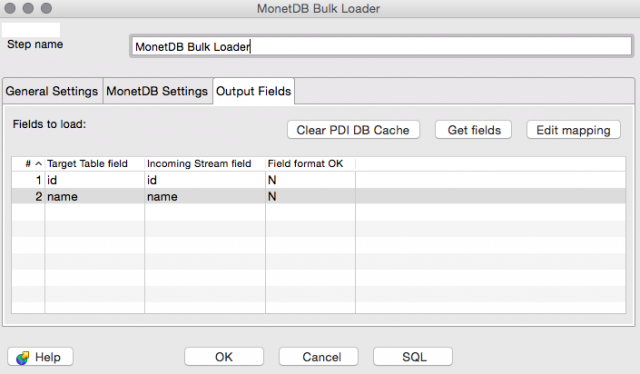The image size is (640, 374).
Task: Select the Output Fields tab
Action: point(253,91)
